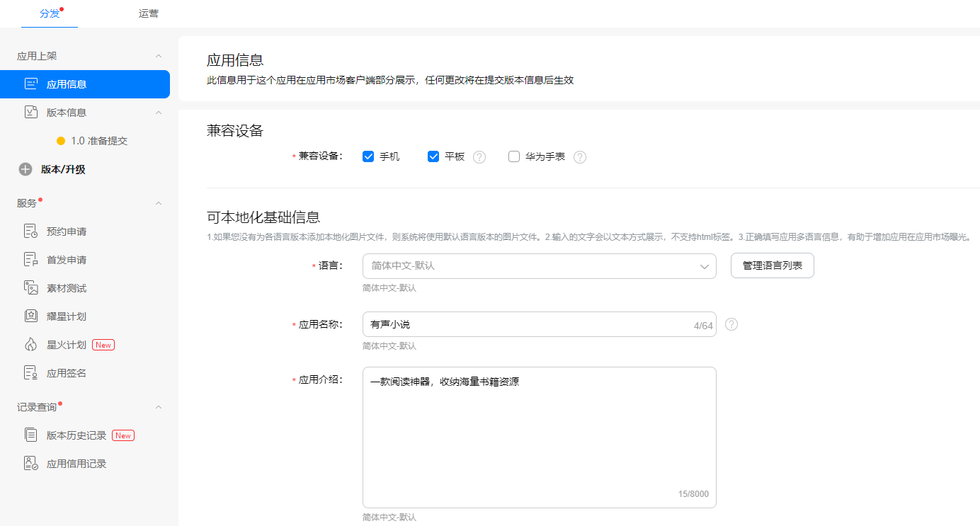Image resolution: width=980 pixels, height=526 pixels.
Task: Click the 耀星计划 star icon
Action: pyautogui.click(x=30, y=316)
